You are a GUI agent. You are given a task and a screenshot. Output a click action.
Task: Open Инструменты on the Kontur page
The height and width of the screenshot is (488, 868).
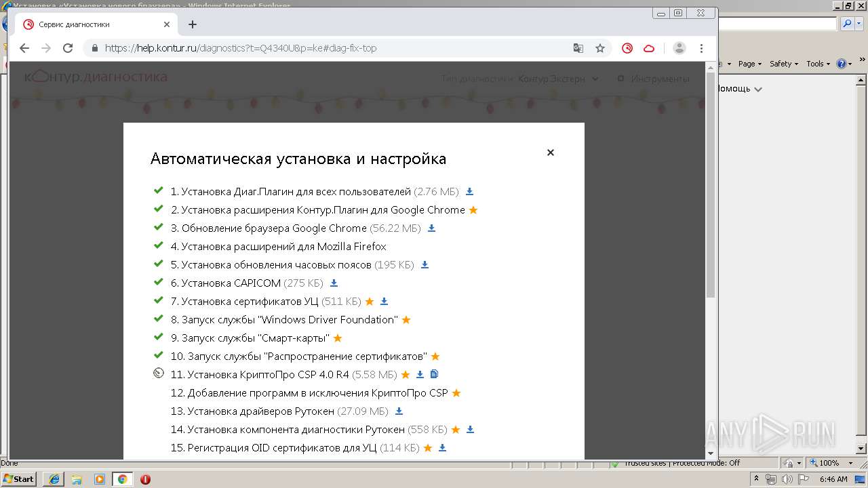tap(653, 79)
